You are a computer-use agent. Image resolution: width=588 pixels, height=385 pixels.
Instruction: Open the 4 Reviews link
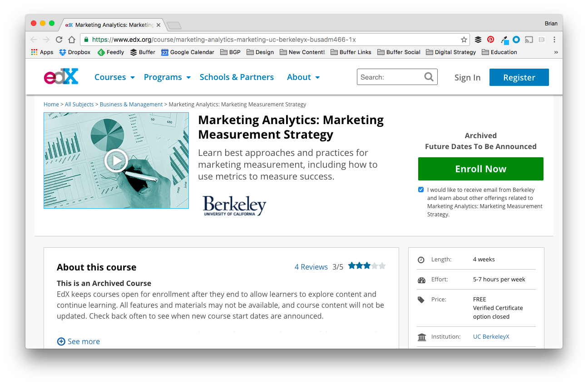311,267
